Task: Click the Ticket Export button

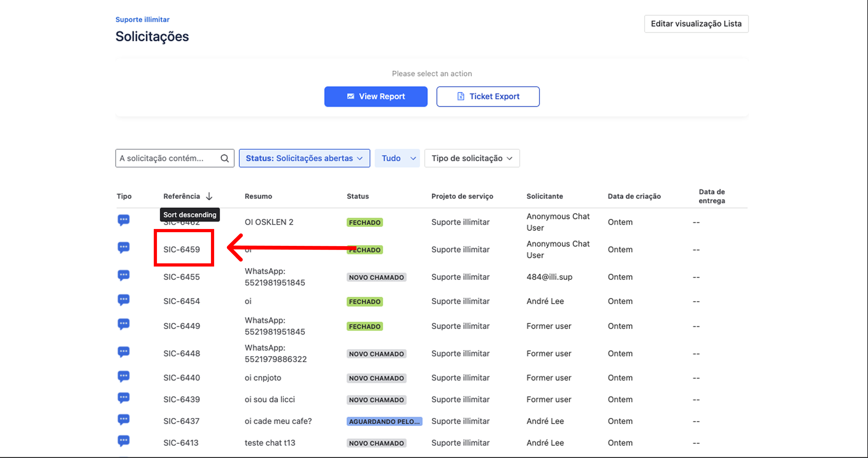Action: click(x=488, y=96)
